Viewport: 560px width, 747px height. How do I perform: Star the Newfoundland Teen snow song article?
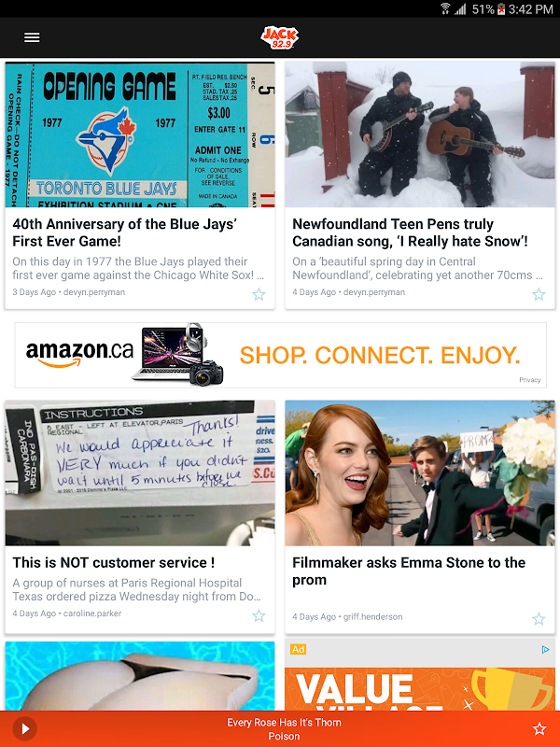[539, 294]
